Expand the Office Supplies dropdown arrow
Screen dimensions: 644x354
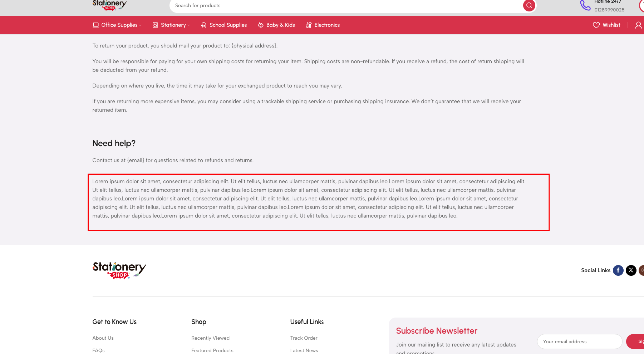pos(140,25)
